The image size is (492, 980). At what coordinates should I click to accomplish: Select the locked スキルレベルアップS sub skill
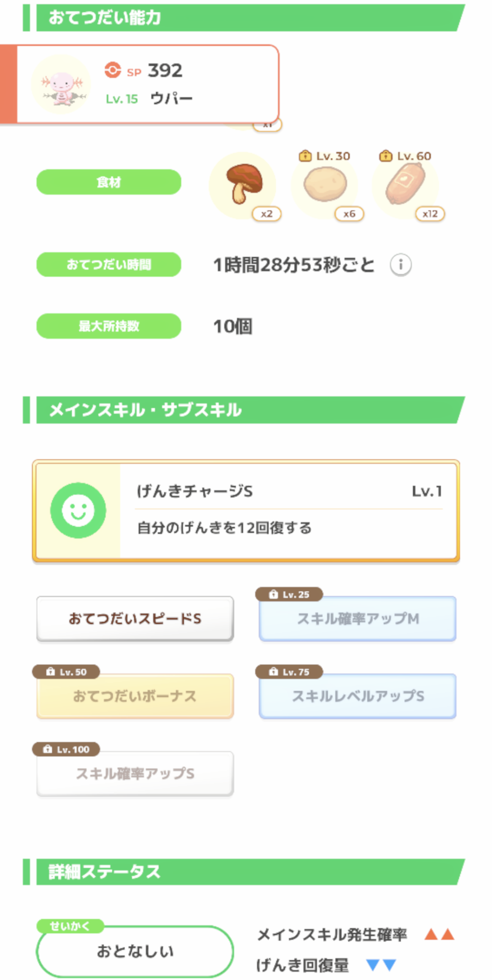click(x=358, y=696)
